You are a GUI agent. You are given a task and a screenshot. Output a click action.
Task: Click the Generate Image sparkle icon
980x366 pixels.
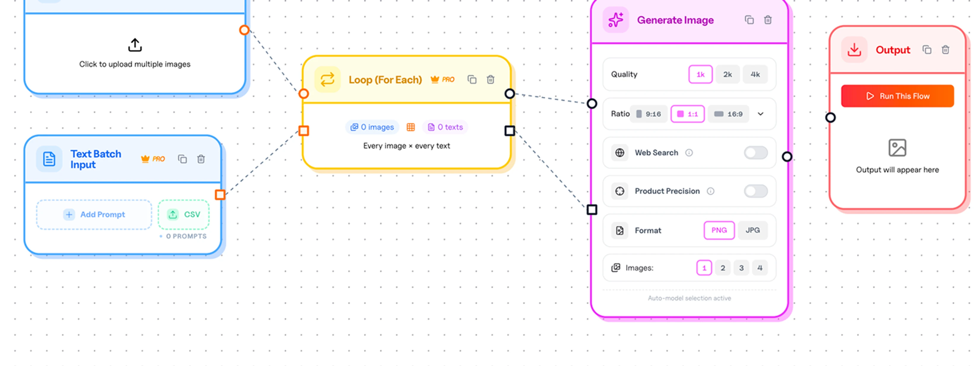[616, 20]
